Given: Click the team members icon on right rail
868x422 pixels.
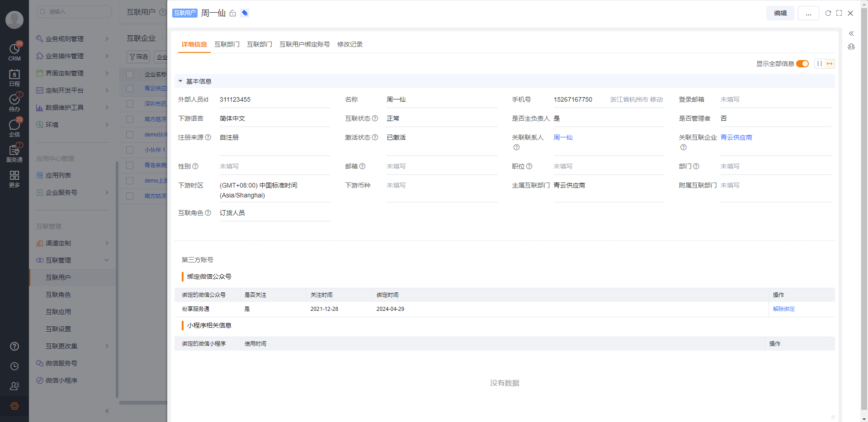Looking at the screenshot, I should tap(851, 47).
